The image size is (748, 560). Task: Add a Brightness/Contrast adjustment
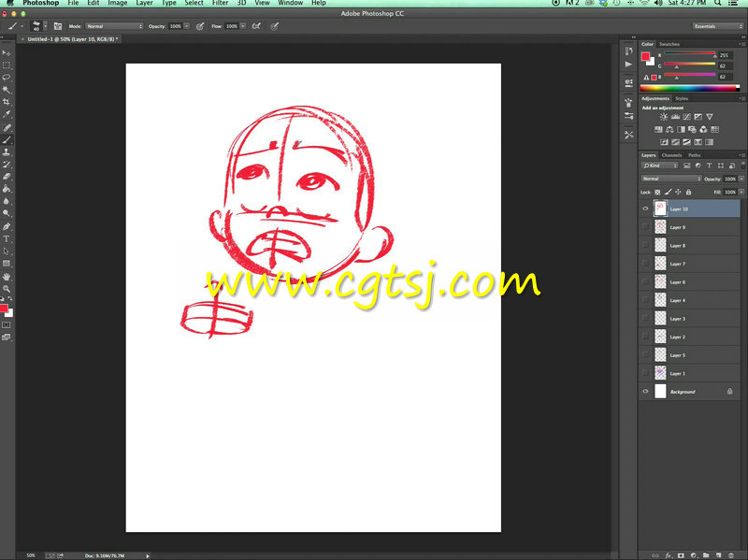tap(664, 117)
